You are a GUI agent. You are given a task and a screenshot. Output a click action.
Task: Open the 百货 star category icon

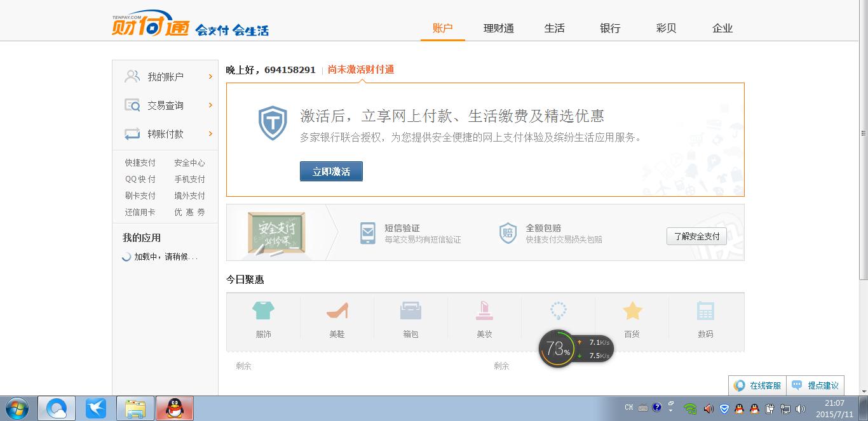tap(632, 311)
